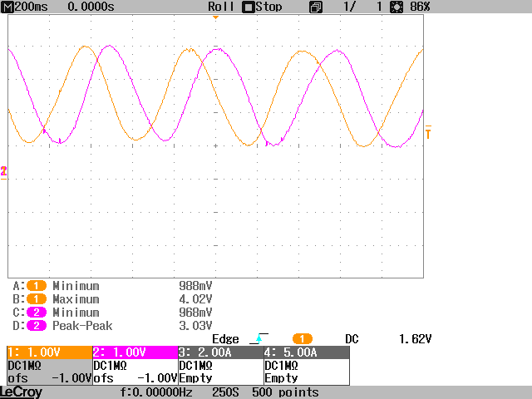This screenshot has width=532, height=399.
Task: Select the 988mV measurement value
Action: pyautogui.click(x=195, y=286)
